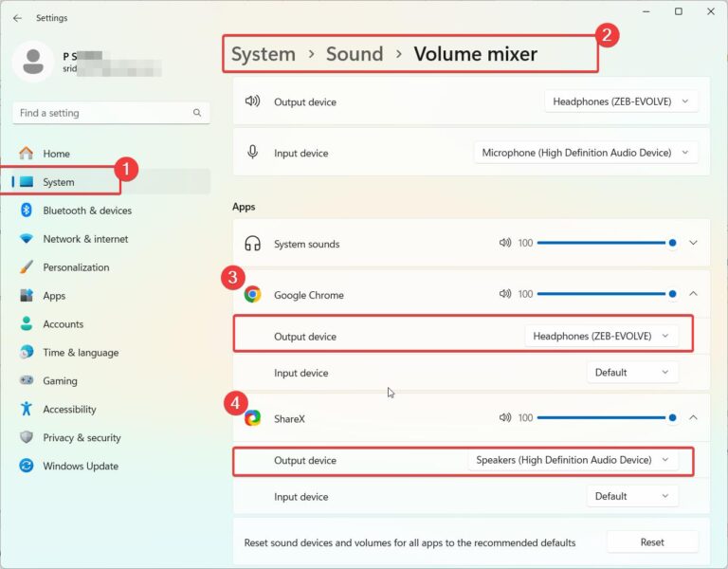
Task: Open Network & internet settings
Action: pyautogui.click(x=112, y=239)
